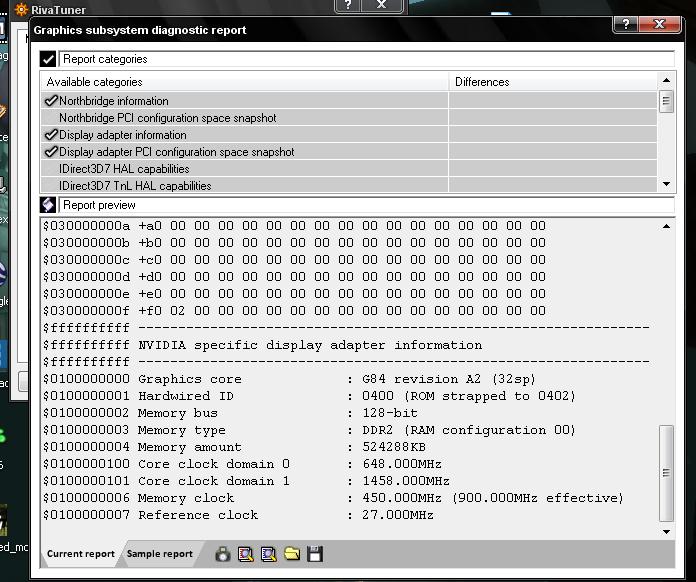Click the 'Graphics core' report line
The width and height of the screenshot is (696, 582).
[x=289, y=379]
